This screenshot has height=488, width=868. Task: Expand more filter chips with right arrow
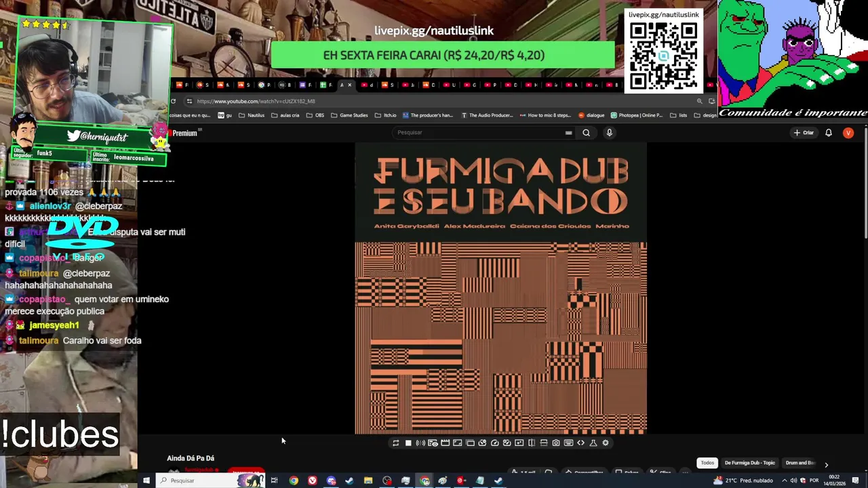tap(826, 464)
